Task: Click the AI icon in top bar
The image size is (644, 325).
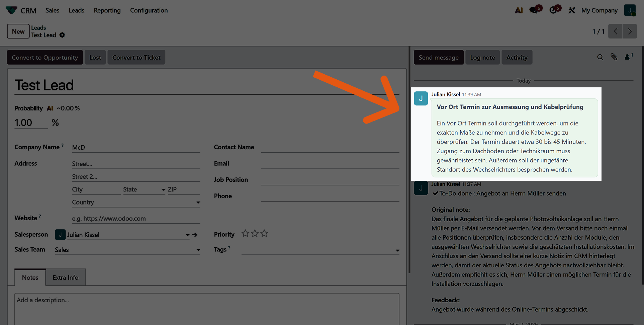Action: (x=519, y=10)
